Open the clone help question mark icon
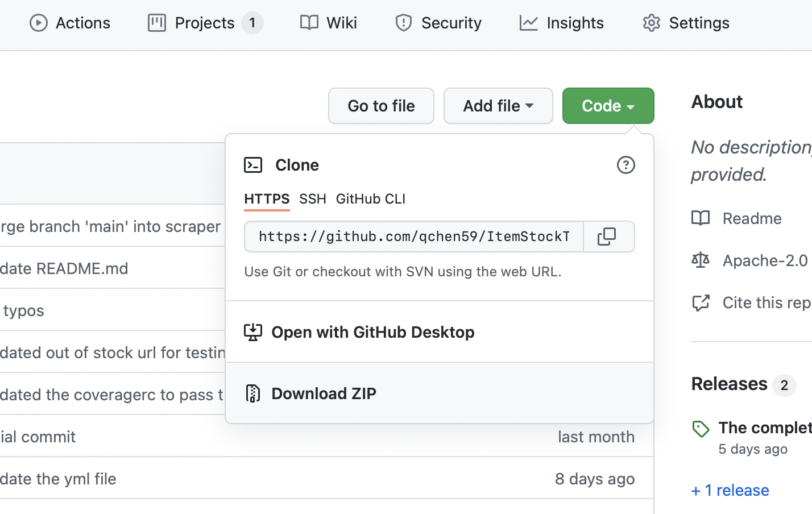 point(626,165)
